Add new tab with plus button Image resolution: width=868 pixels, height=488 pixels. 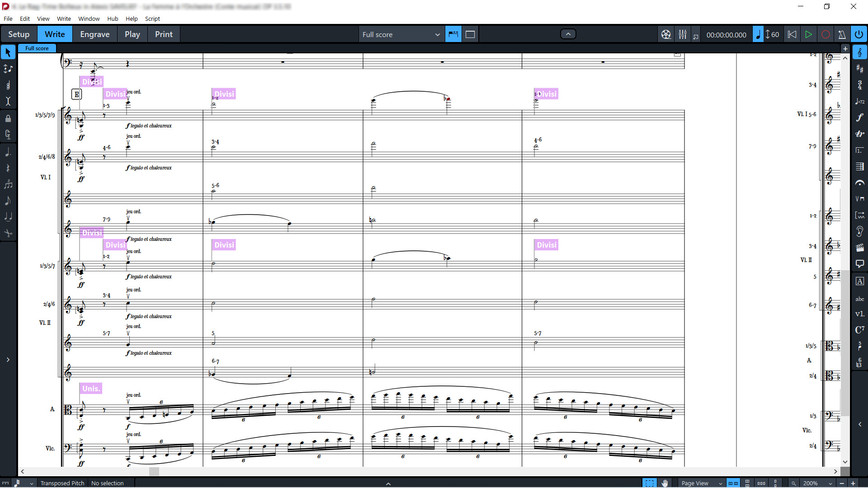click(x=845, y=48)
